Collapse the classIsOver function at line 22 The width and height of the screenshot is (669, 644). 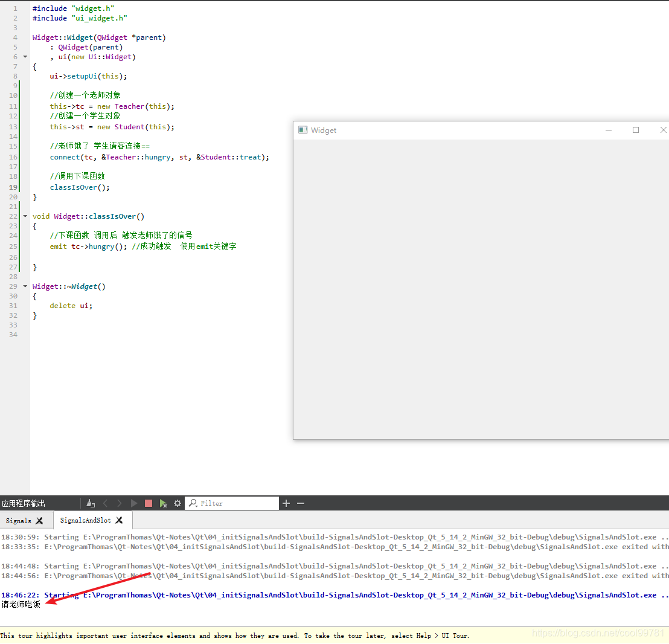[25, 216]
